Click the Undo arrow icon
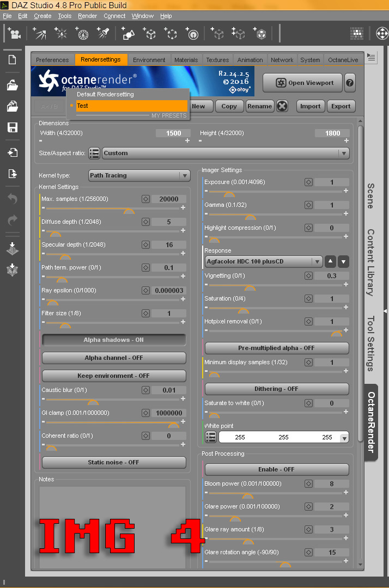 (13, 198)
